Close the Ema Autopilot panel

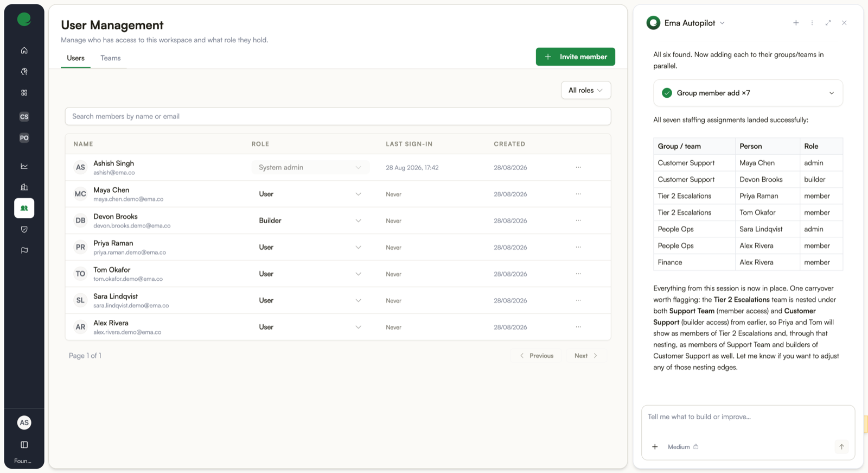(844, 23)
